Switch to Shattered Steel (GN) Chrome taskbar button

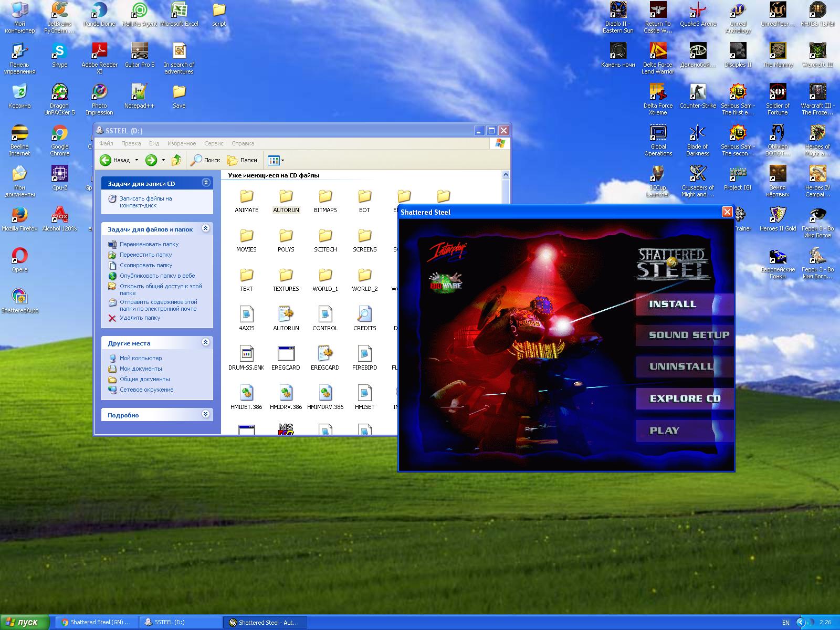(97, 622)
